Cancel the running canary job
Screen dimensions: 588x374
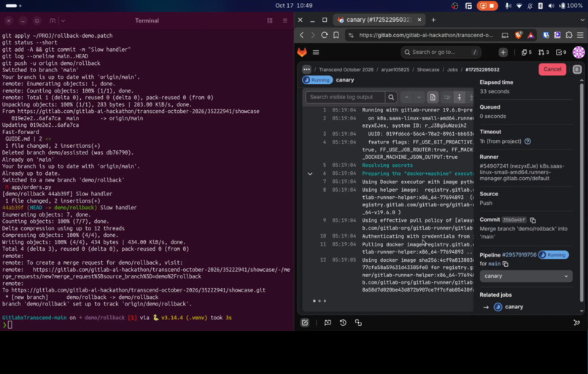point(552,69)
